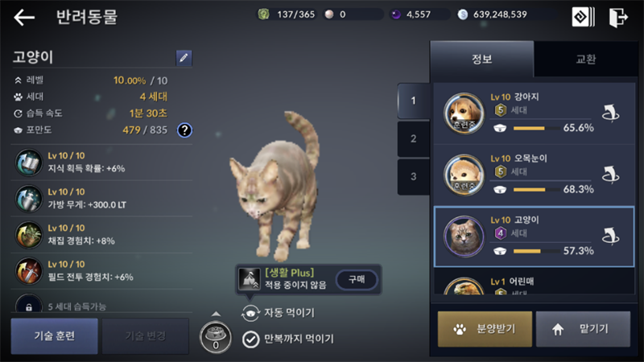Select the 정보 tab

click(481, 59)
